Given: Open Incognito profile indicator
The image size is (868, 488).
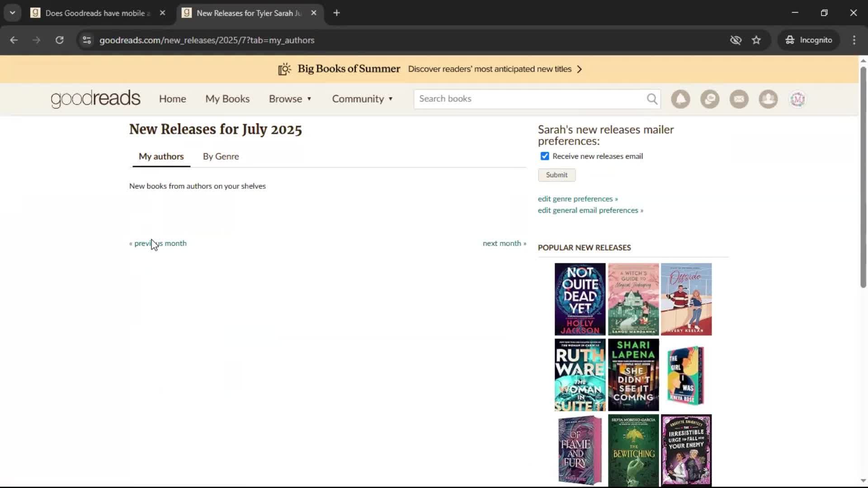Looking at the screenshot, I should pos(809,40).
